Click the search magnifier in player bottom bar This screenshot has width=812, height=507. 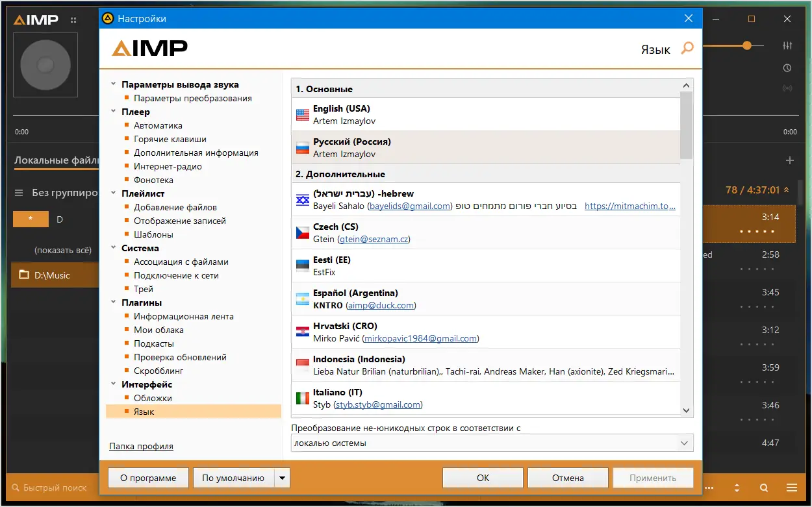pyautogui.click(x=764, y=488)
